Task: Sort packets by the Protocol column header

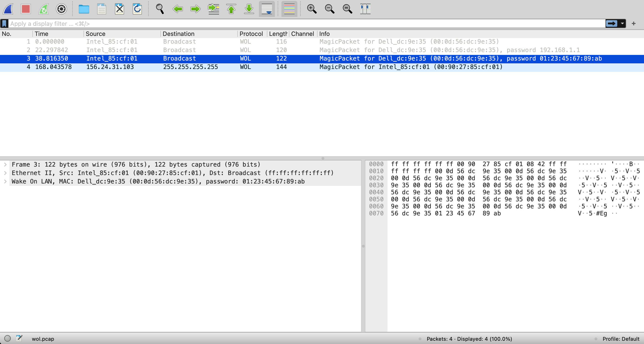Action: [x=251, y=34]
